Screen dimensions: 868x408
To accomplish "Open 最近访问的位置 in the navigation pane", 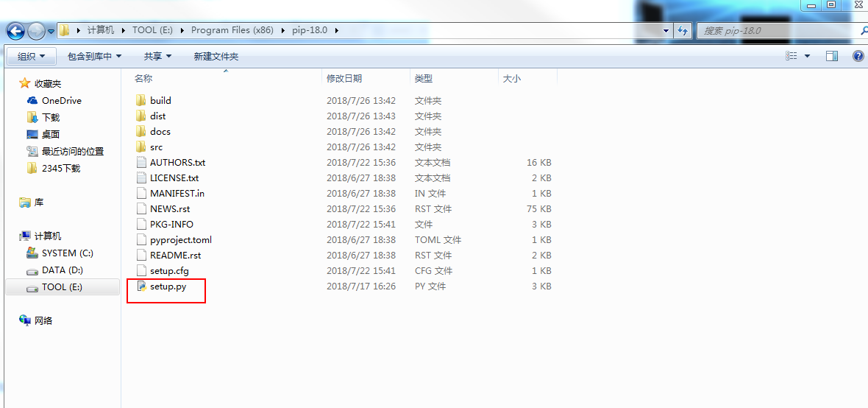I will coord(73,151).
